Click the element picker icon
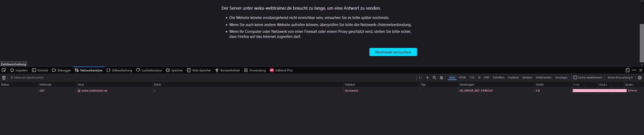644x135 pixels. pyautogui.click(x=4, y=70)
